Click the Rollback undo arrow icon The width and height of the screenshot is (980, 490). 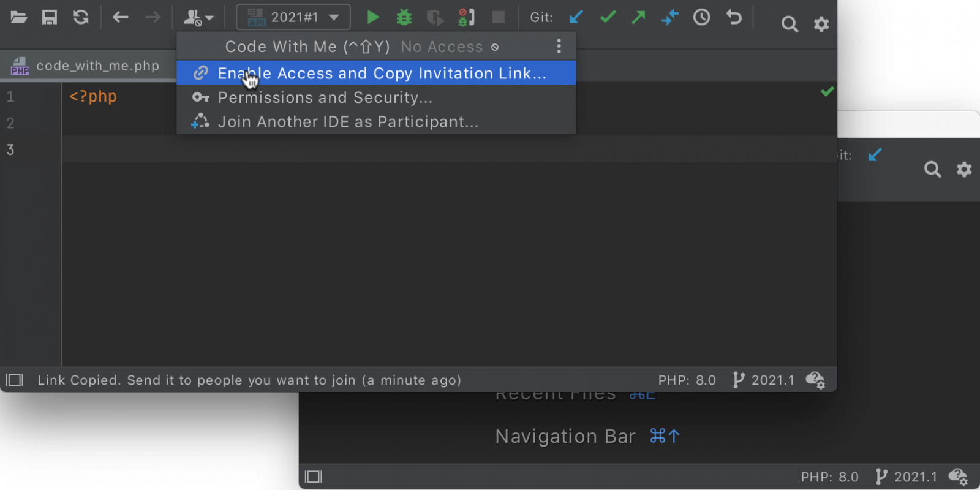pos(734,17)
